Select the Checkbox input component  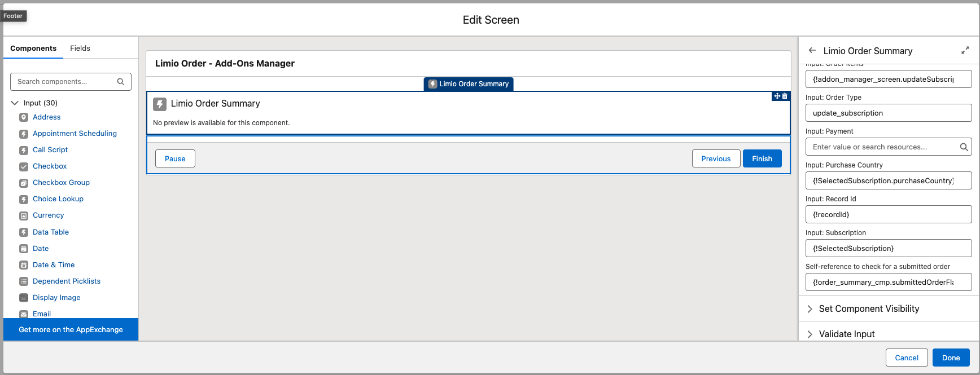[50, 166]
